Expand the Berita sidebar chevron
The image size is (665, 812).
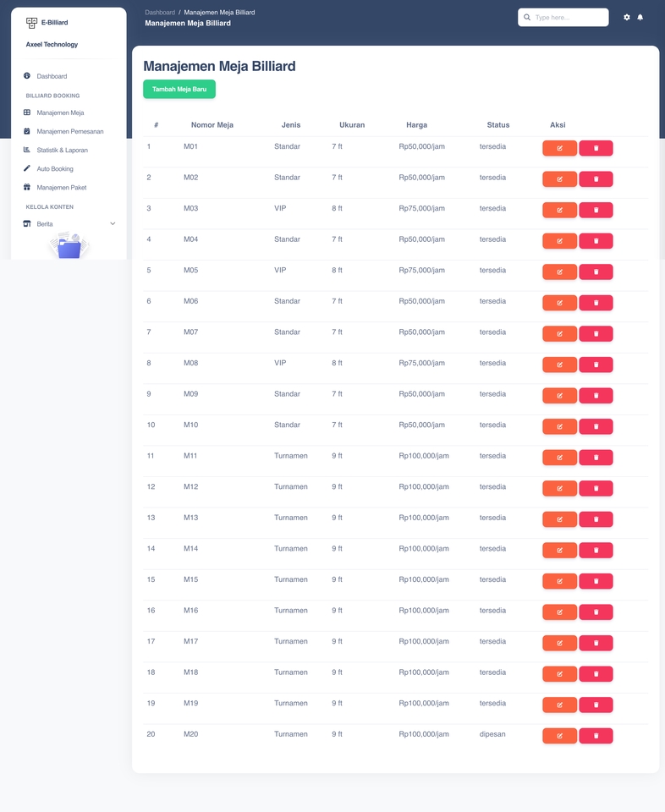click(x=113, y=223)
